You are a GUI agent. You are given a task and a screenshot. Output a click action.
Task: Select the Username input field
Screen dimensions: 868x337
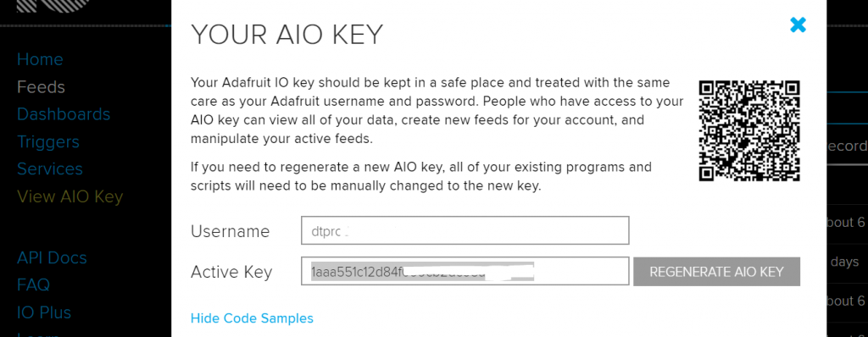coord(465,230)
